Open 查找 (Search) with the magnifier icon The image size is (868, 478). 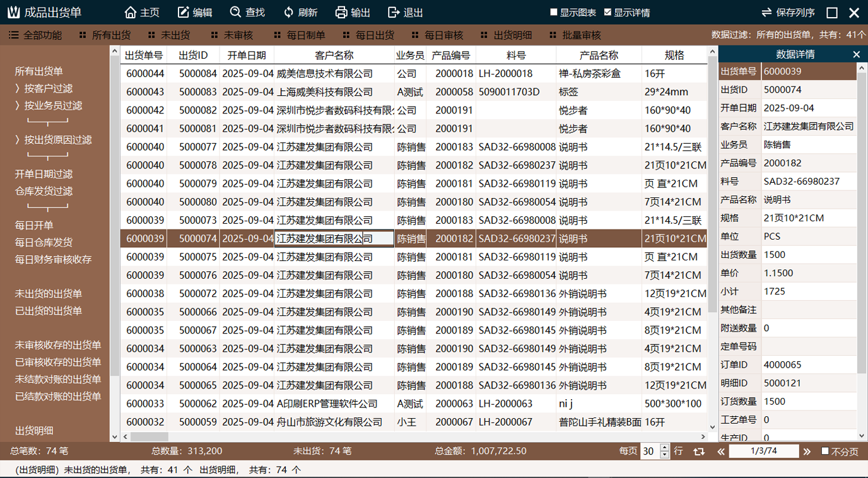click(234, 12)
